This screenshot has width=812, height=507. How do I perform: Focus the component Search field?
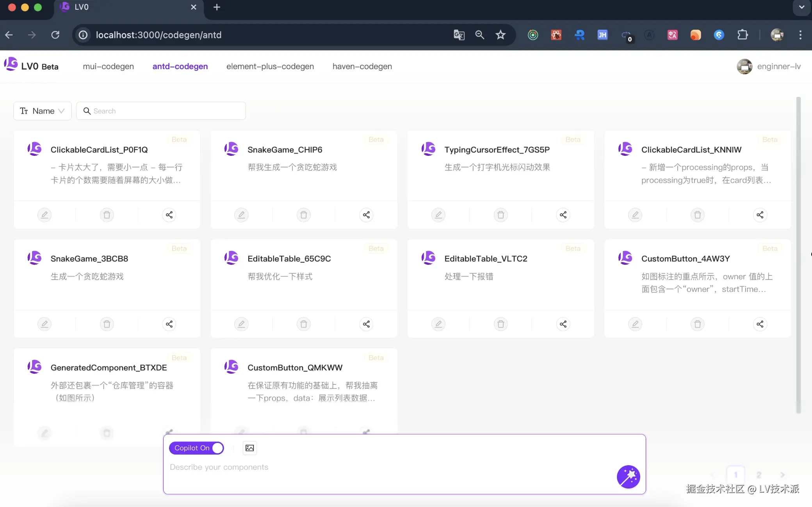coord(164,111)
